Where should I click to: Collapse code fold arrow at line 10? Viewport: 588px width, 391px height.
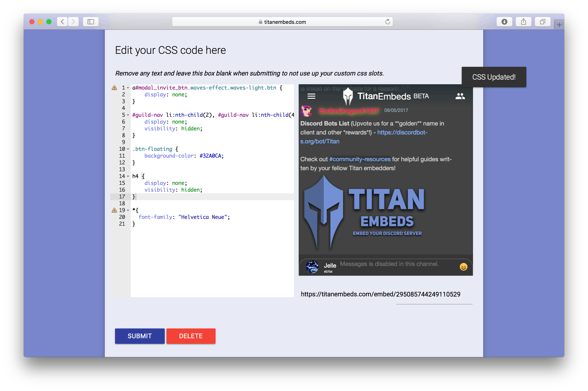tap(128, 149)
